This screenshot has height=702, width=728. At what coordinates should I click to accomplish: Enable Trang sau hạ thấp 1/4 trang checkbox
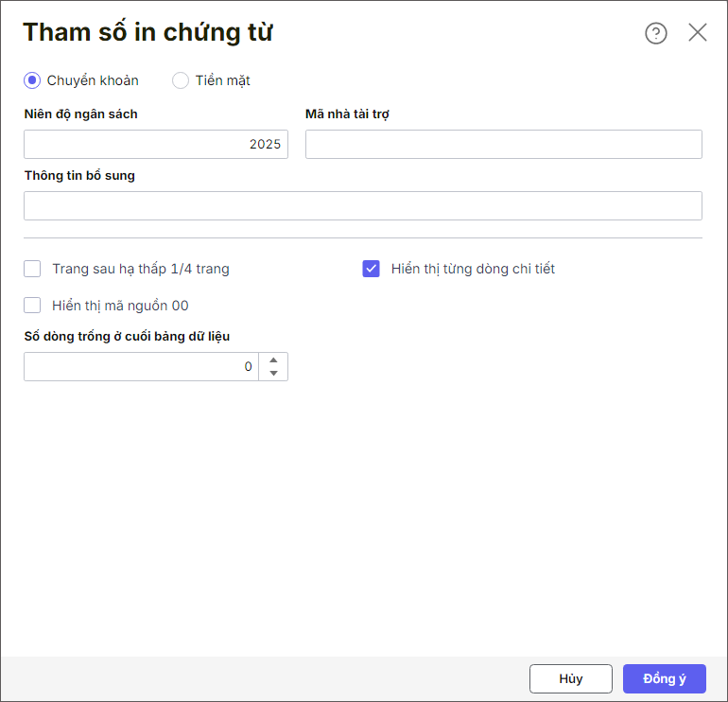pos(33,269)
